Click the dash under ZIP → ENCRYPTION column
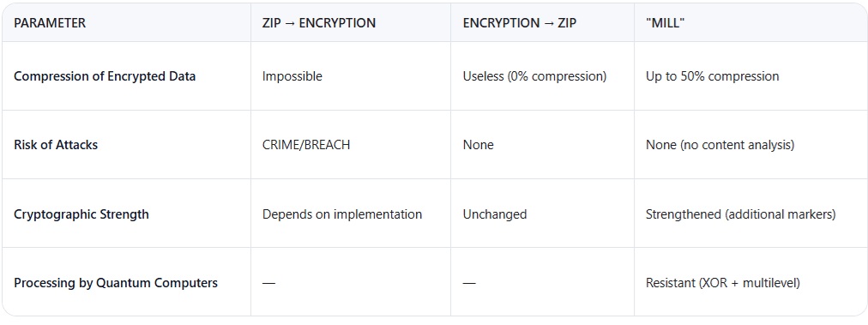The width and height of the screenshot is (868, 325). (x=268, y=283)
